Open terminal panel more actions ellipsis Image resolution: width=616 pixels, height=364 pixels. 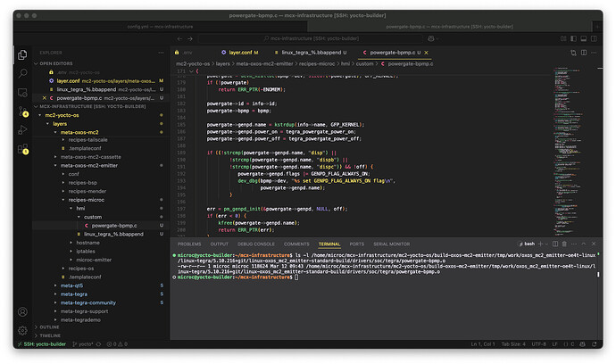pyautogui.click(x=574, y=244)
